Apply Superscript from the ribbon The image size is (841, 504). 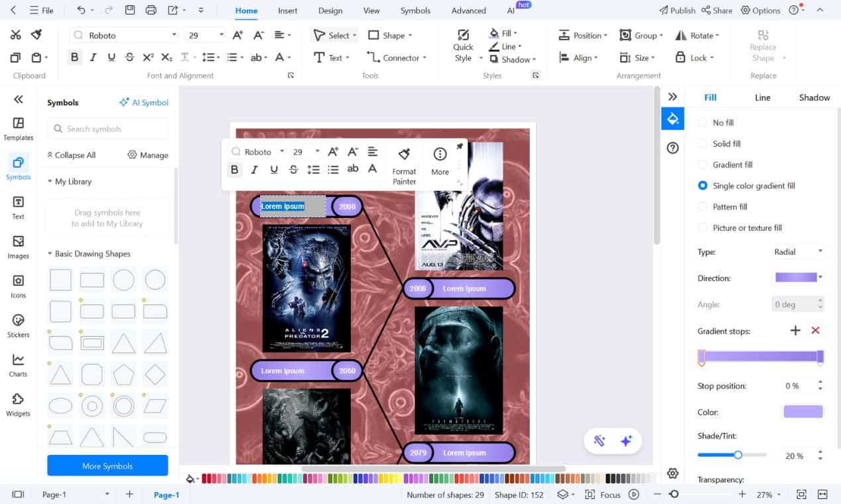149,58
